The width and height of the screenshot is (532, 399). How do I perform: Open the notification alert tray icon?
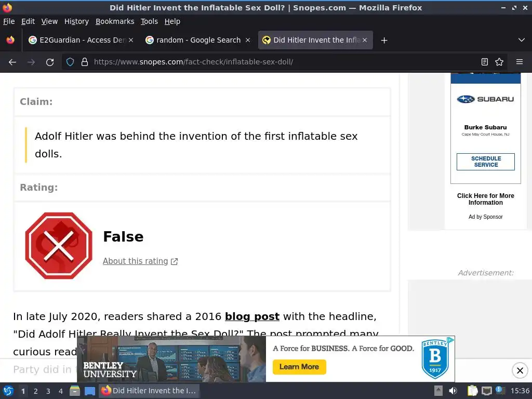tap(500, 390)
